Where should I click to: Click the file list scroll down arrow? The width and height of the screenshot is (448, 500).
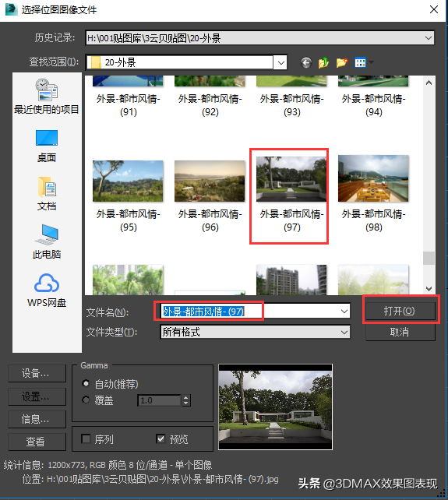point(429,289)
